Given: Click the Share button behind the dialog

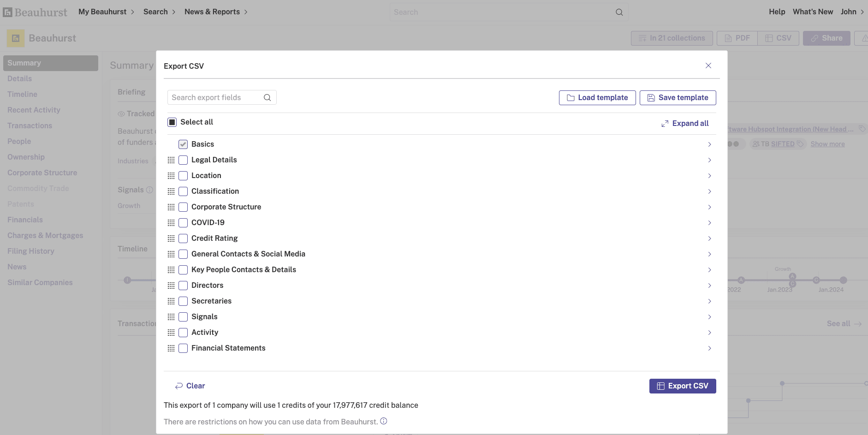Looking at the screenshot, I should click(826, 38).
